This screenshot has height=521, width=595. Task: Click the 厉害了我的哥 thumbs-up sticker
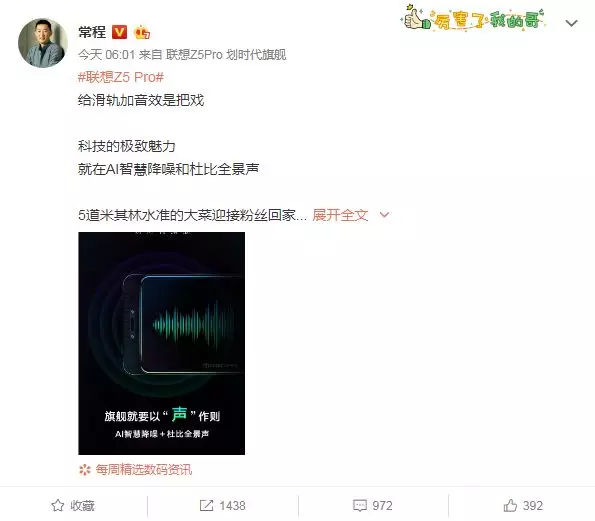click(473, 18)
